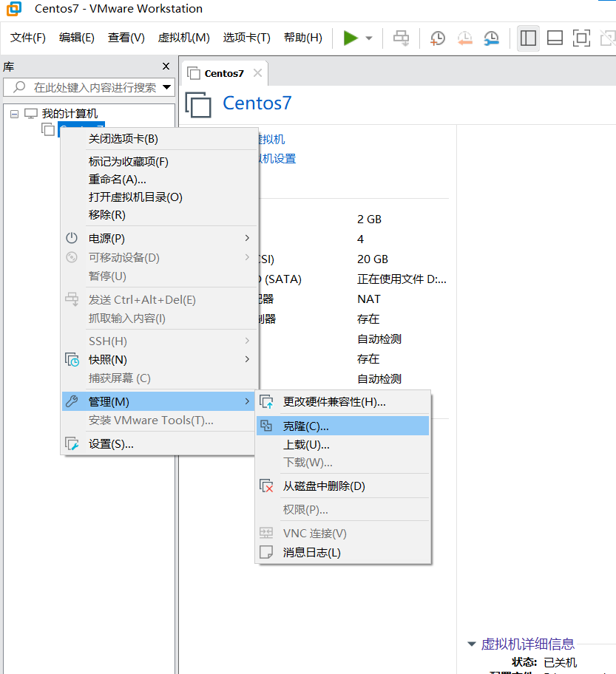The width and height of the screenshot is (616, 674).
Task: Click the clone icon beside 克隆(C)...
Action: (x=266, y=426)
